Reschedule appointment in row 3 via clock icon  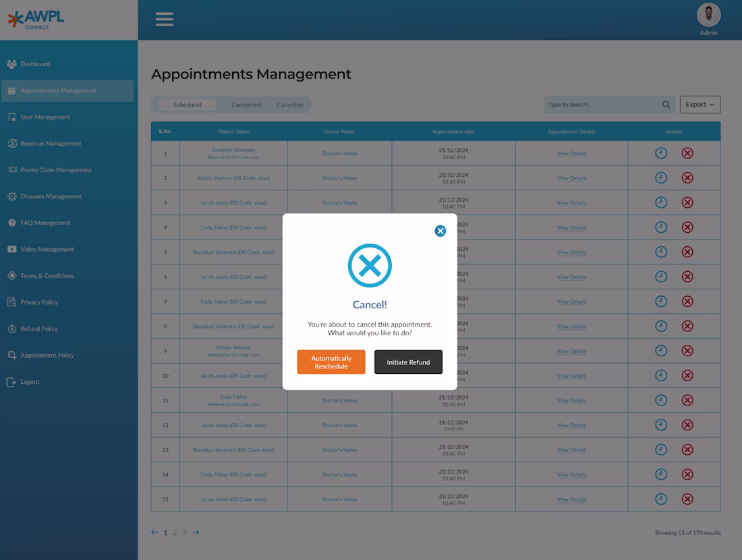661,202
